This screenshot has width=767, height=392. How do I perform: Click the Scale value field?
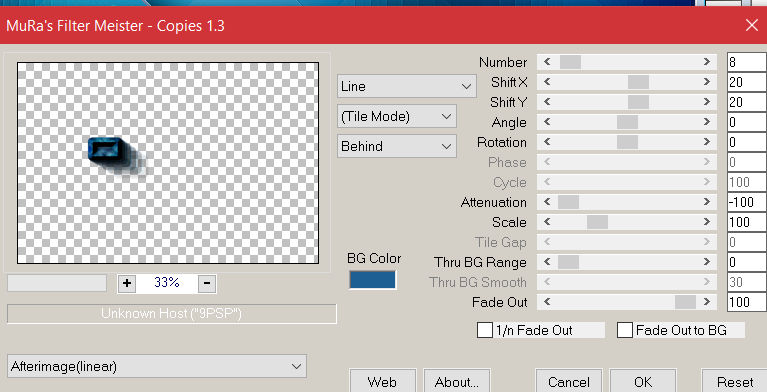[x=747, y=222]
